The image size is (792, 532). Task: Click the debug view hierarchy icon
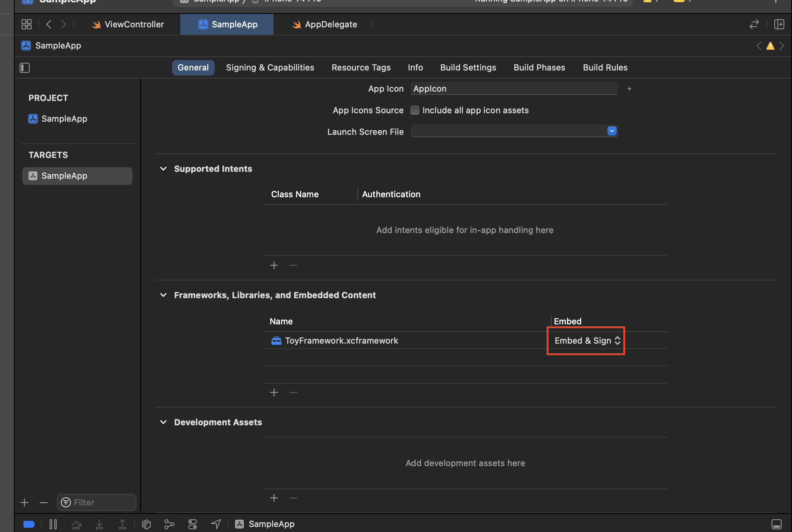click(x=146, y=524)
